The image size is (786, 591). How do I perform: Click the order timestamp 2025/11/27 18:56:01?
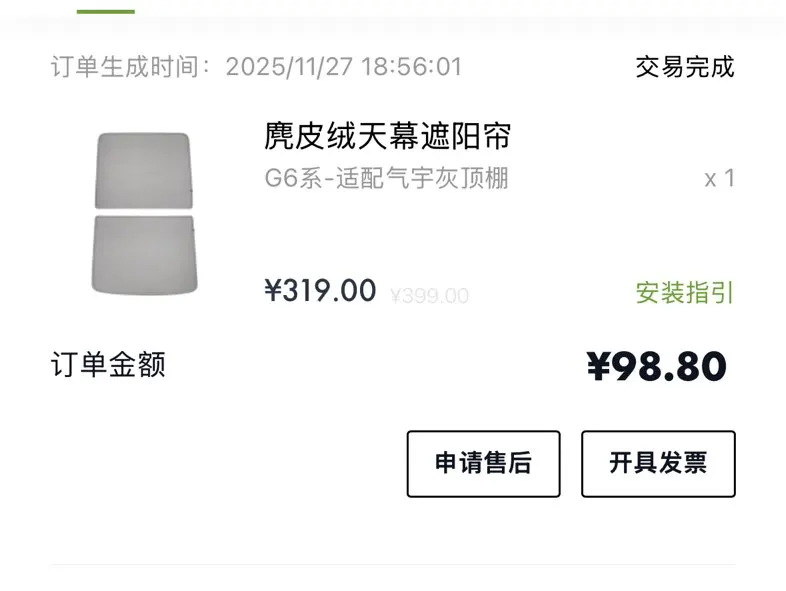point(344,67)
